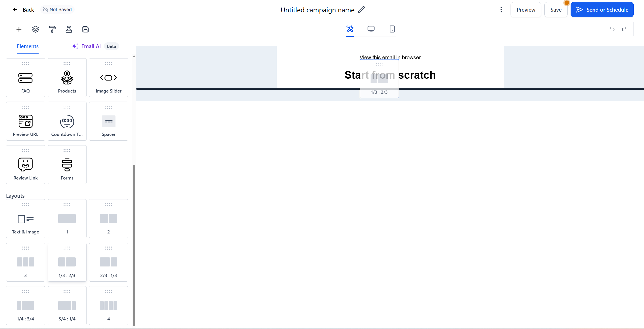This screenshot has width=644, height=329.
Task: Switch to the Elements tab
Action: tap(27, 46)
